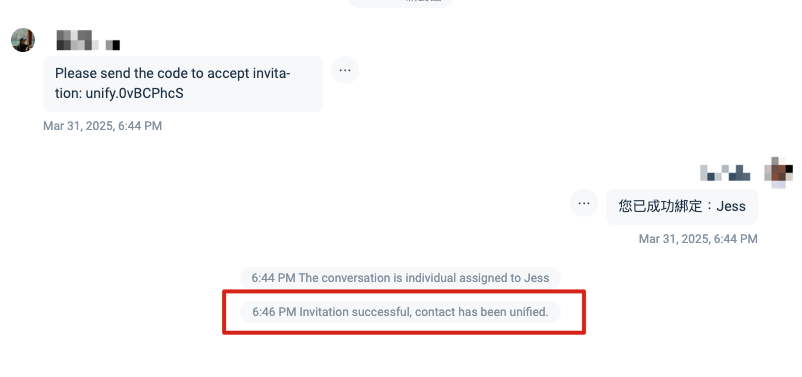This screenshot has width=802, height=377.
Task: Click the 'Invitation successful, contact has been unified' notice
Action: 400,312
